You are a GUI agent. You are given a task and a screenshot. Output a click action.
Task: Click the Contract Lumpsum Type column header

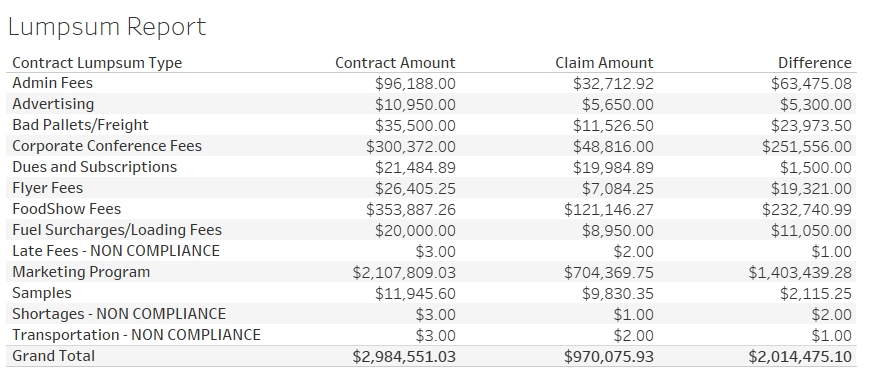coord(97,63)
